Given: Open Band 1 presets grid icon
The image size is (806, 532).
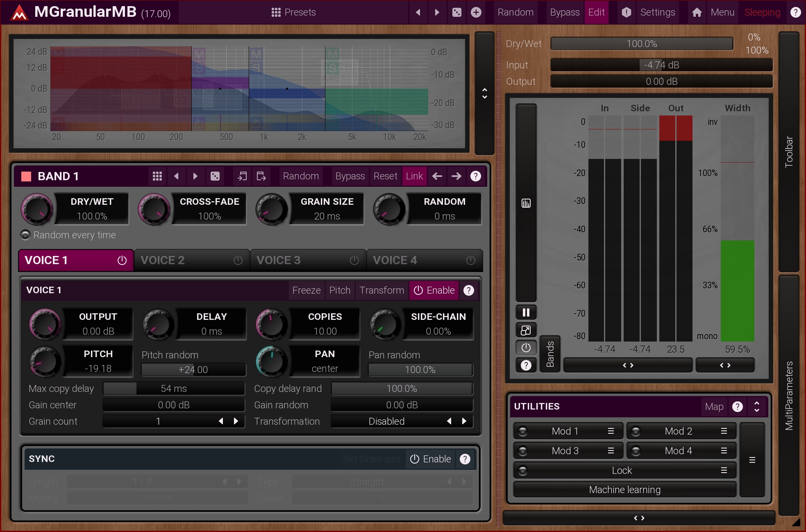Looking at the screenshot, I should coord(157,176).
